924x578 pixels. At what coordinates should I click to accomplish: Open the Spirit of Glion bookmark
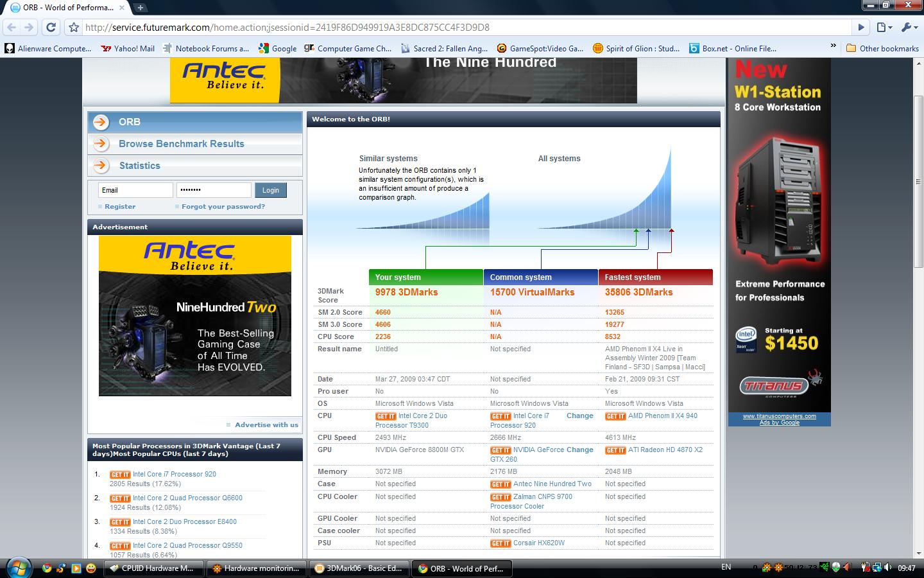pyautogui.click(x=637, y=48)
